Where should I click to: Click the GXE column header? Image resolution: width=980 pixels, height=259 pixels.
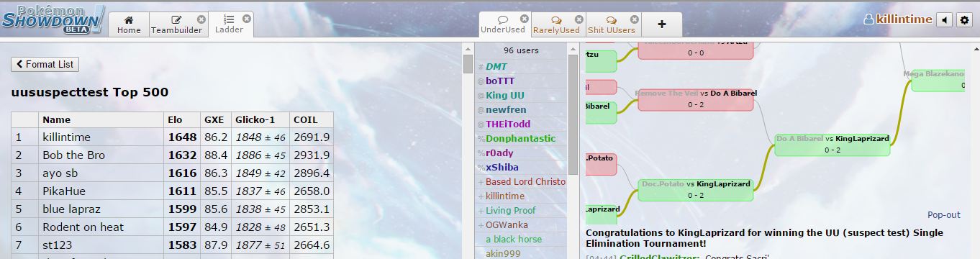tap(215, 119)
